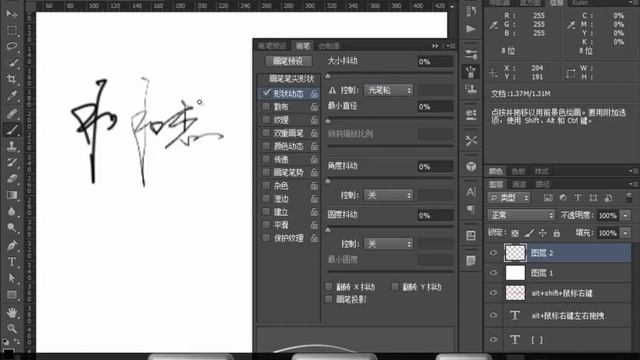Enable the 画笔投影 checkbox
This screenshot has width=640, height=360.
point(329,299)
